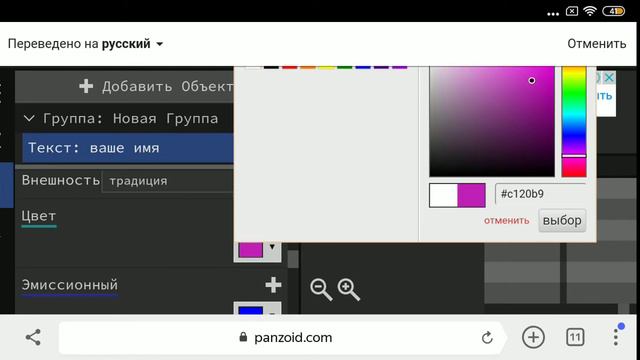Viewport: 640px width, 360px height.
Task: Click the magenta current-color preview swatch
Action: (x=471, y=195)
